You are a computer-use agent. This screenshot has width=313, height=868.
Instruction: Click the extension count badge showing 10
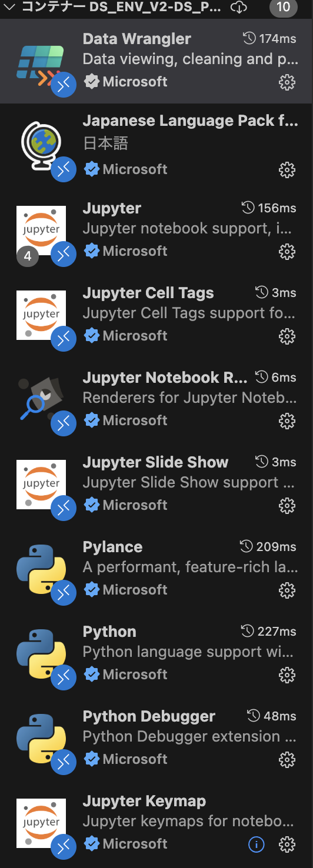click(x=283, y=7)
